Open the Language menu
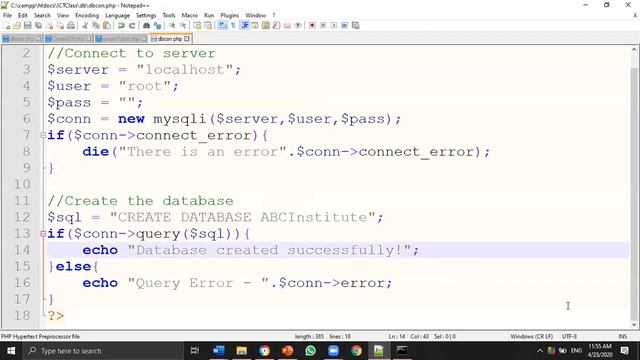 click(117, 15)
